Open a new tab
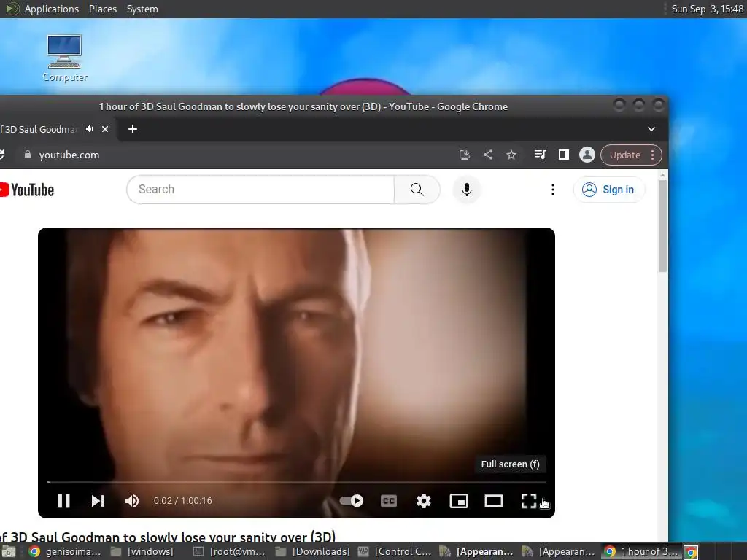This screenshot has width=747, height=560. pos(133,129)
